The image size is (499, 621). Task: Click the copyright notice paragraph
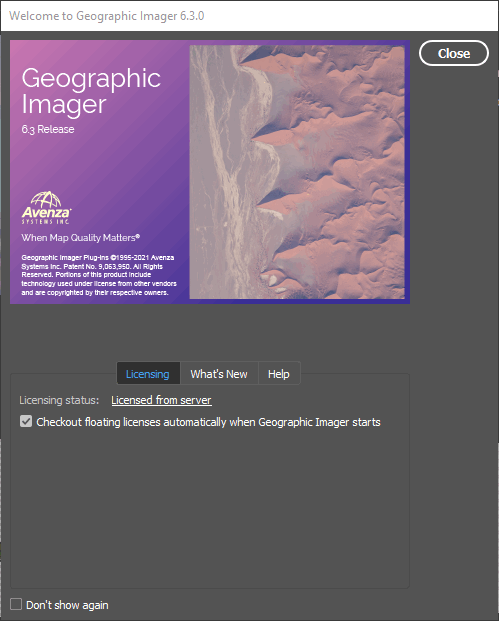(x=99, y=275)
